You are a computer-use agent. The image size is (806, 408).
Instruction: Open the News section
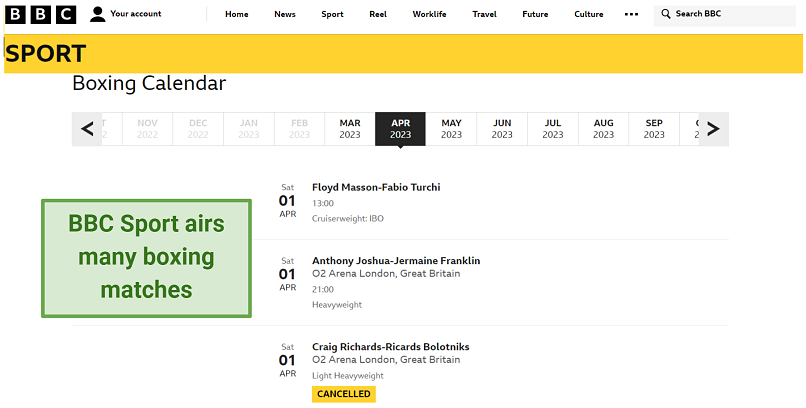285,14
